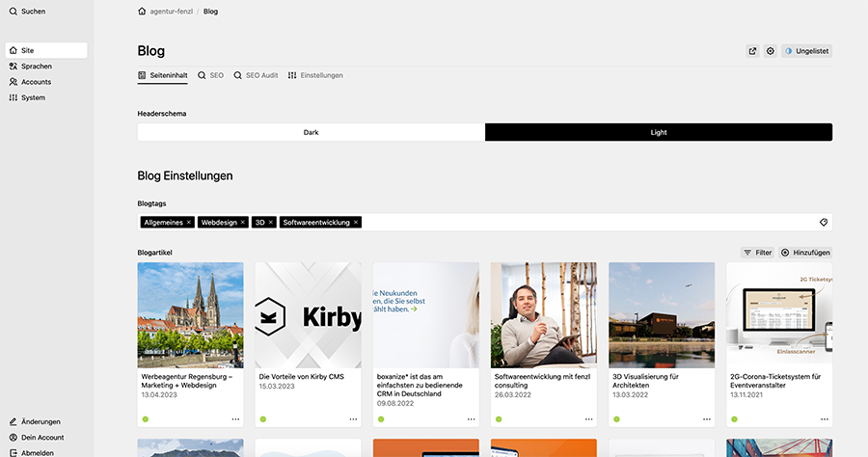The height and width of the screenshot is (457, 868).
Task: Remove the 3D tag
Action: (271, 223)
